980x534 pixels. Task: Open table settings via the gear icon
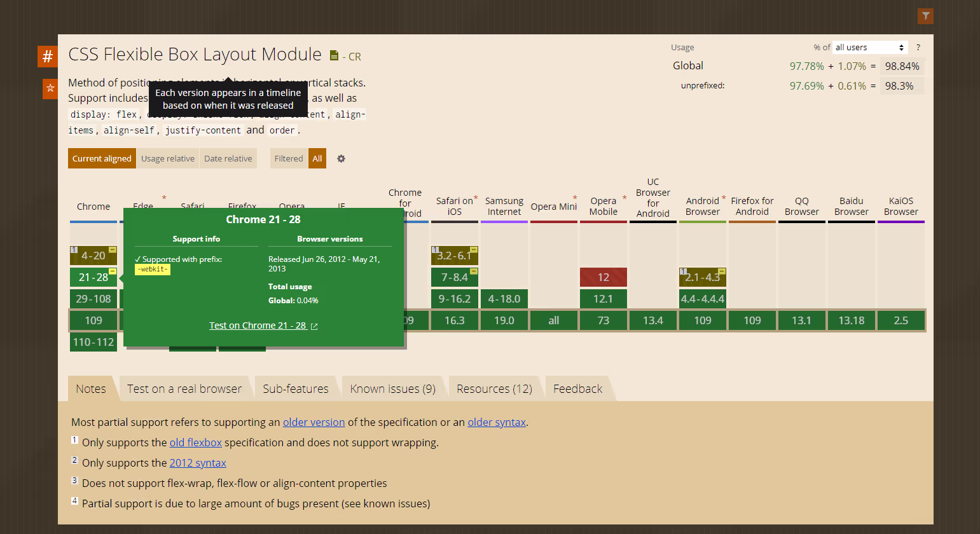pyautogui.click(x=341, y=158)
